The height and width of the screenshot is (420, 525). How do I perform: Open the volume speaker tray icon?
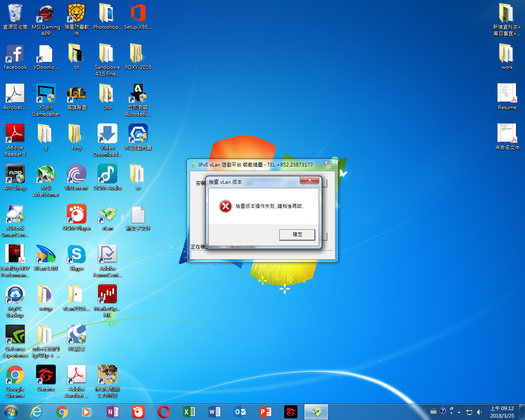click(x=479, y=412)
